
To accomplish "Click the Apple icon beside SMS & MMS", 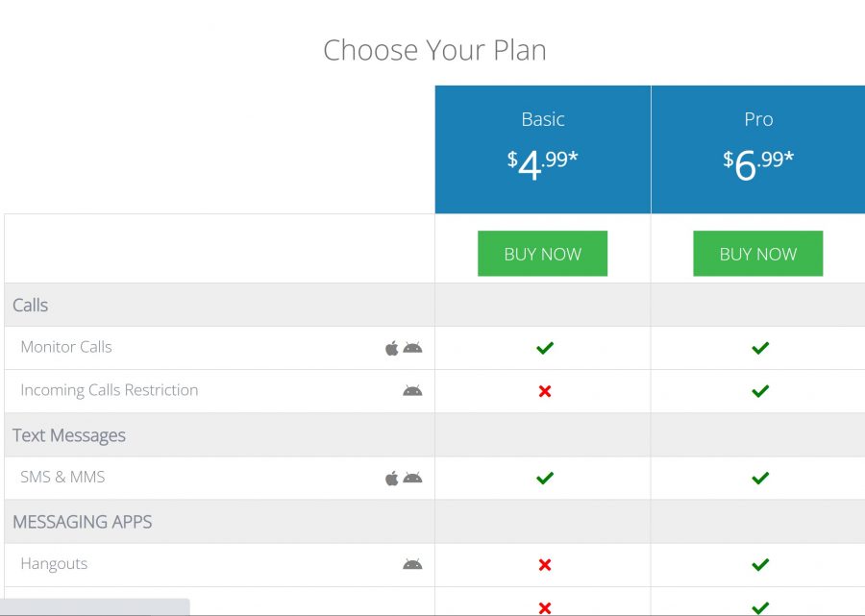I will [392, 478].
